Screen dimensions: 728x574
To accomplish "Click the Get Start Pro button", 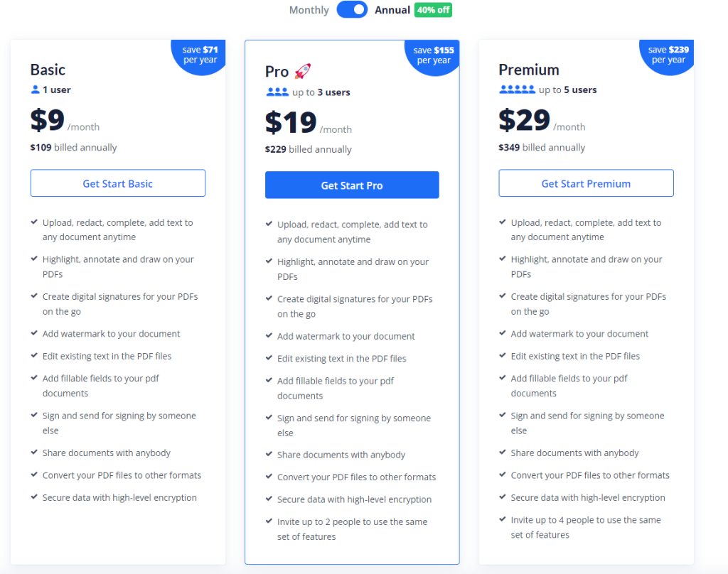I will coord(352,185).
